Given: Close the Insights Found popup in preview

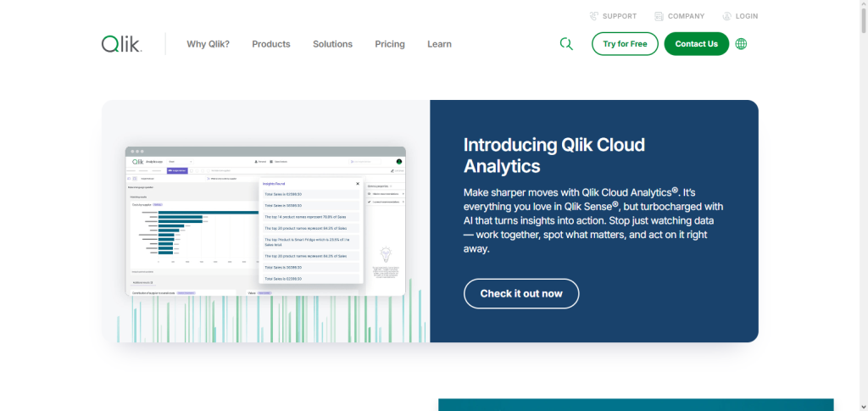Looking at the screenshot, I should click(358, 184).
